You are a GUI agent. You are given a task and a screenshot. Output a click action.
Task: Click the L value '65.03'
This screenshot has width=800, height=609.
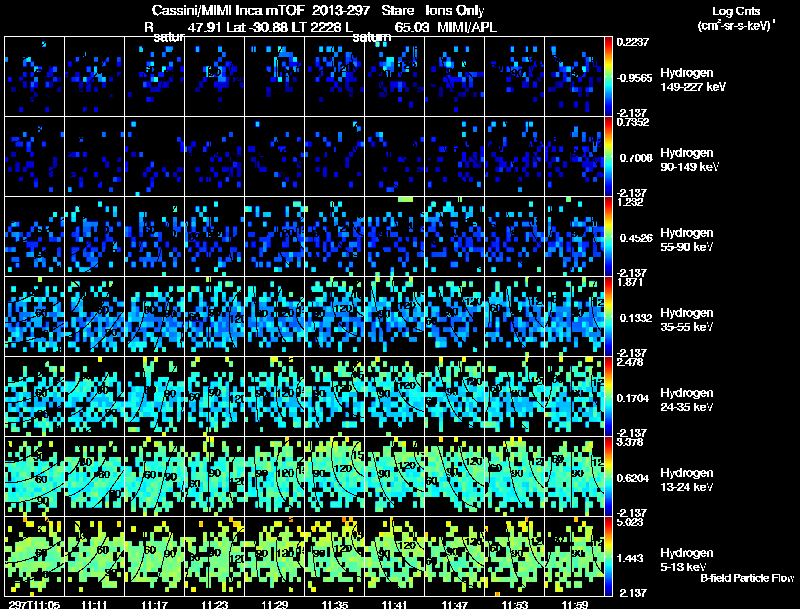click(412, 27)
